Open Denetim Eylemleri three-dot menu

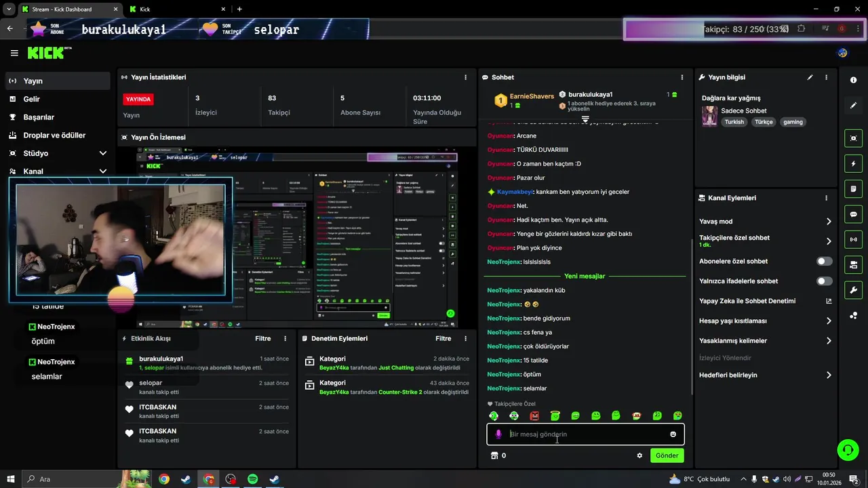pyautogui.click(x=465, y=338)
